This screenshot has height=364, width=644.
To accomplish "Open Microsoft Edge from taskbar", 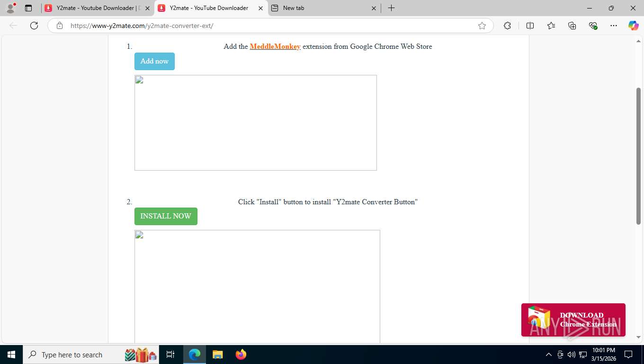I will coord(195,355).
